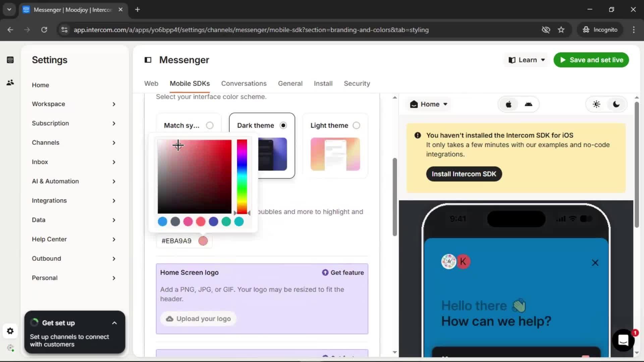Click the K avatar in preview

click(x=463, y=262)
